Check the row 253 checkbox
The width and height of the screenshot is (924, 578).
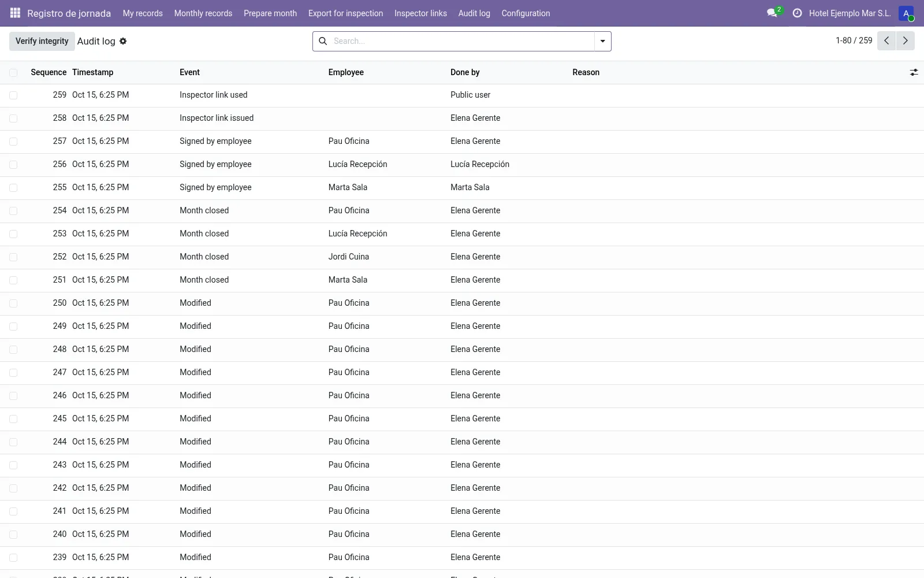pos(13,234)
